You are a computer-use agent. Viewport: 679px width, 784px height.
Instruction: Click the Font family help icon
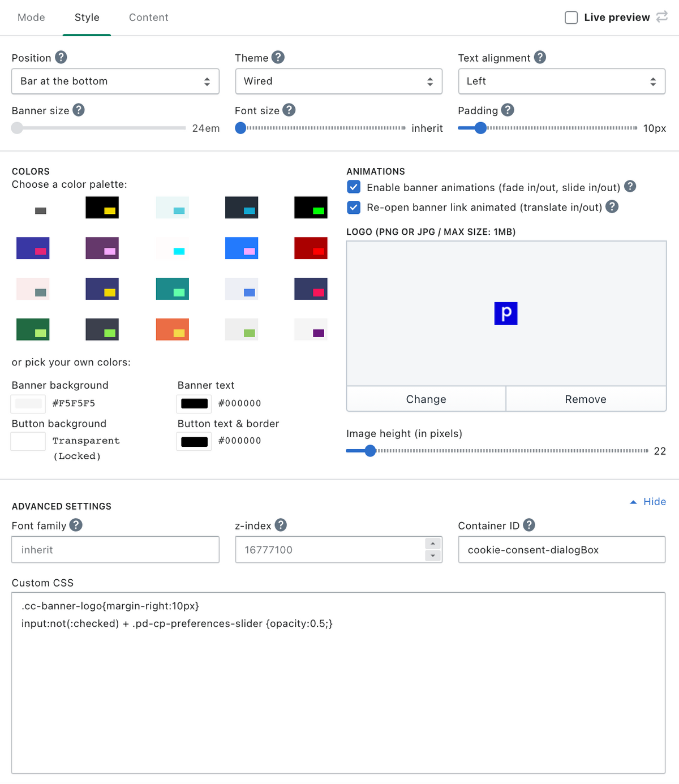tap(76, 525)
